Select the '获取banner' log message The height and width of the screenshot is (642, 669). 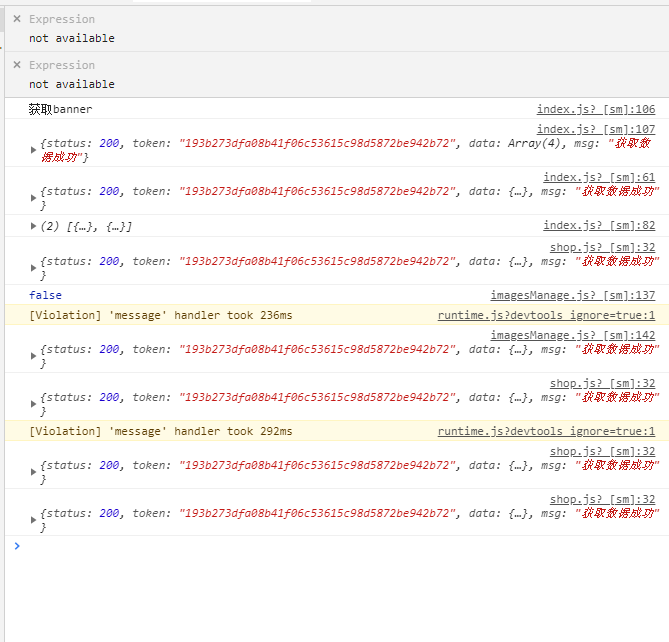tap(60, 109)
